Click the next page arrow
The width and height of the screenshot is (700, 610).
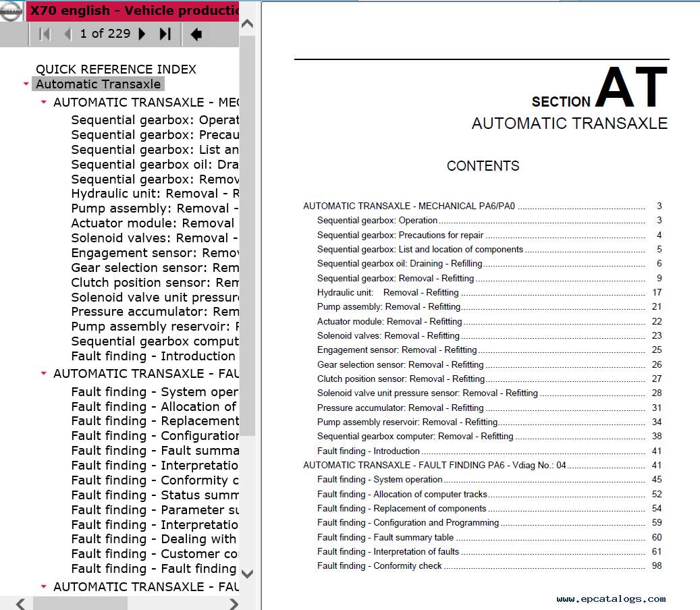tap(142, 34)
